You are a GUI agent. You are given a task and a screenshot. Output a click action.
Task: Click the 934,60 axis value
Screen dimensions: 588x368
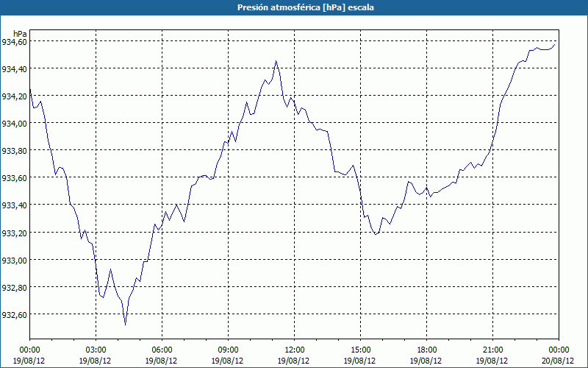point(14,42)
